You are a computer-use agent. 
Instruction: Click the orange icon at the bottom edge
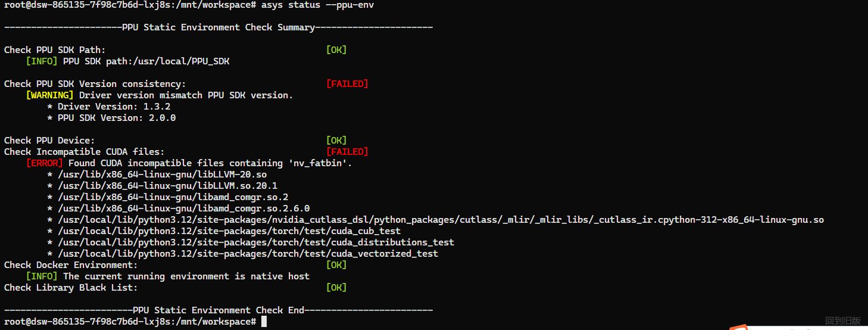tap(739, 327)
